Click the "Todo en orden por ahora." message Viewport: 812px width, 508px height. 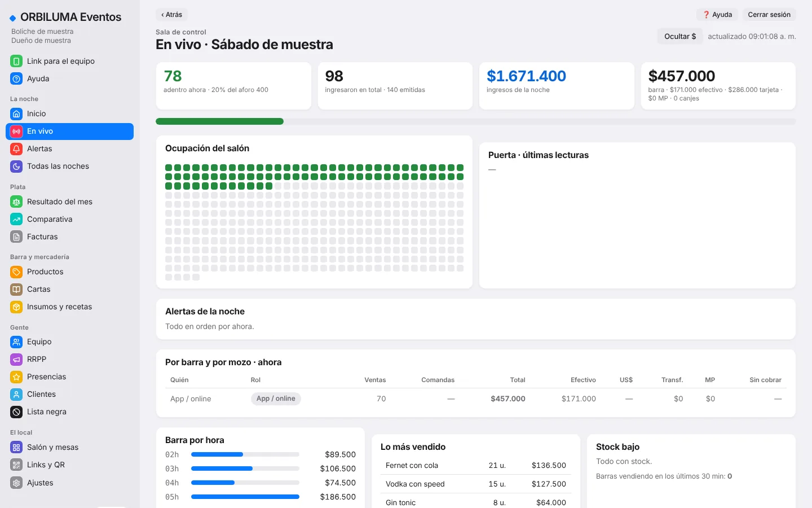[x=210, y=326]
